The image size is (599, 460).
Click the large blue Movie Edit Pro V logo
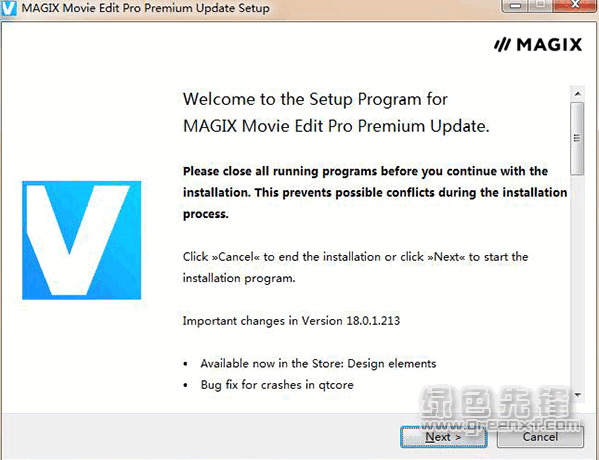[81, 240]
